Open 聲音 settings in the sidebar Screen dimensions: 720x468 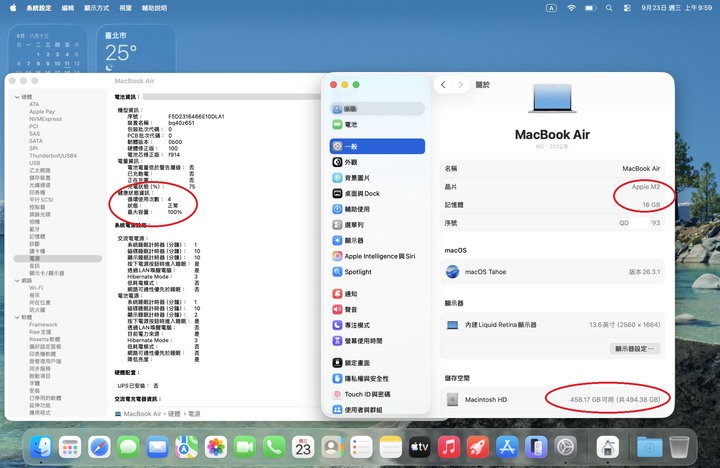pyautogui.click(x=377, y=309)
